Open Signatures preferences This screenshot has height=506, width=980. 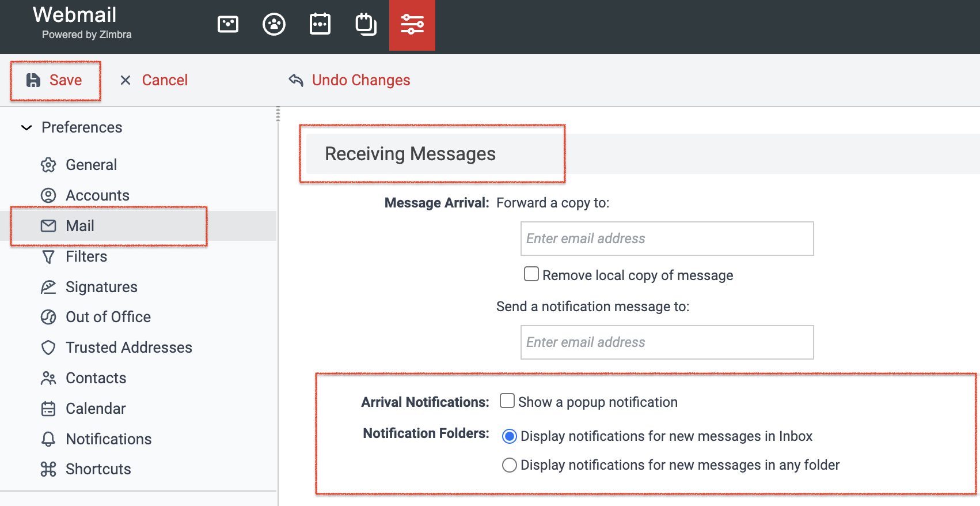[x=101, y=287]
